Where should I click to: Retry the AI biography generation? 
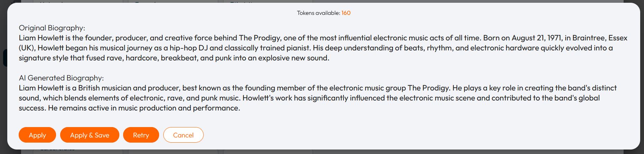(x=141, y=135)
